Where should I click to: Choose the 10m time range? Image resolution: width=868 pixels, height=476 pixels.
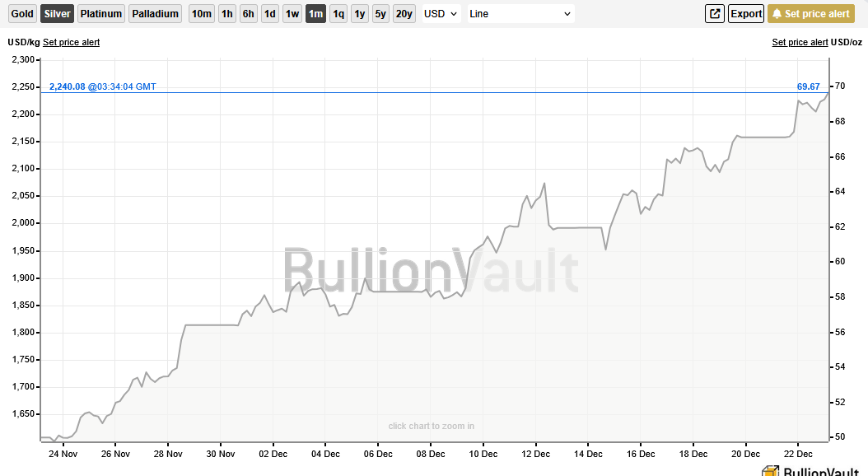tap(202, 14)
